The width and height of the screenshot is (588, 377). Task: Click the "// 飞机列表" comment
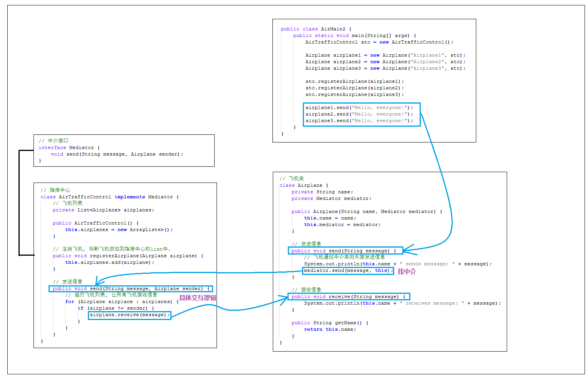[68, 203]
